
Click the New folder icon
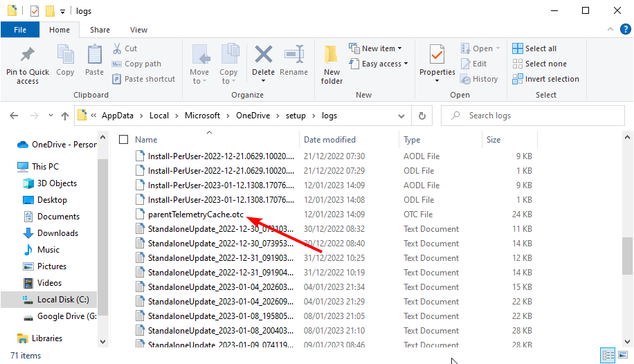(331, 54)
